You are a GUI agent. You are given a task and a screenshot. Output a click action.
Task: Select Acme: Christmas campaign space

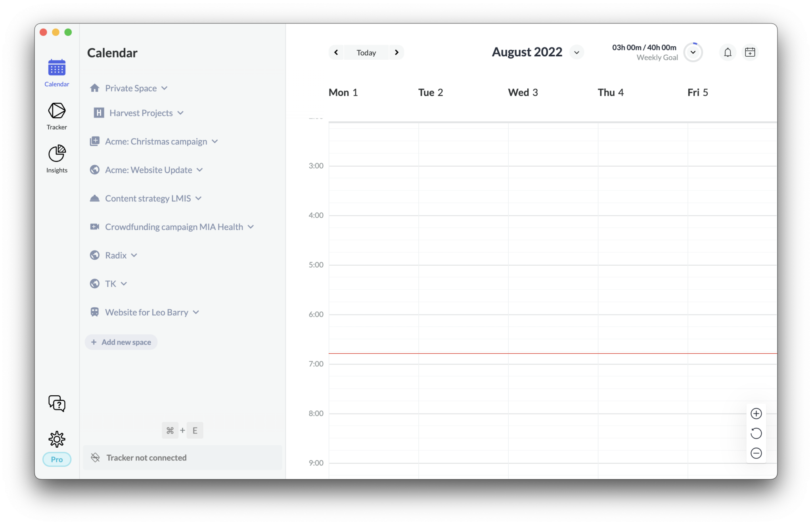pos(156,142)
